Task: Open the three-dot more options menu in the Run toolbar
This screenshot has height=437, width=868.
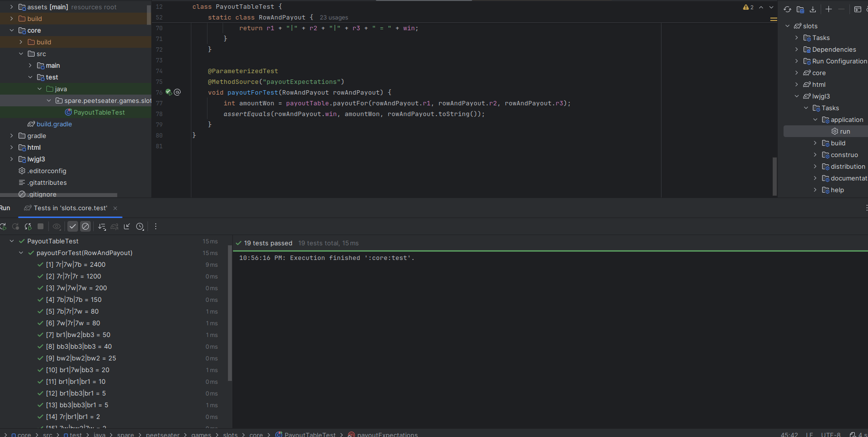Action: 156,226
